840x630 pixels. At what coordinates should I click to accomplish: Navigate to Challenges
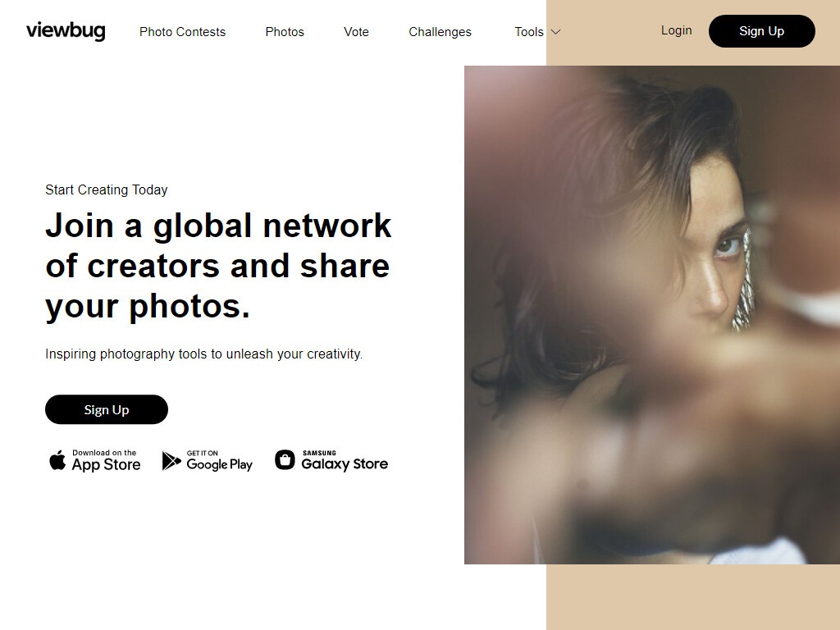(x=440, y=32)
